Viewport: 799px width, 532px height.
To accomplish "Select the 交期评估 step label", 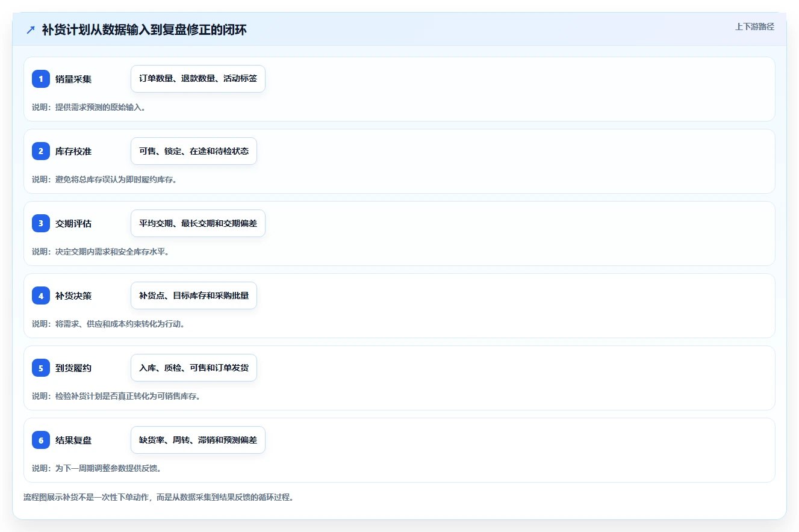I will pyautogui.click(x=73, y=223).
